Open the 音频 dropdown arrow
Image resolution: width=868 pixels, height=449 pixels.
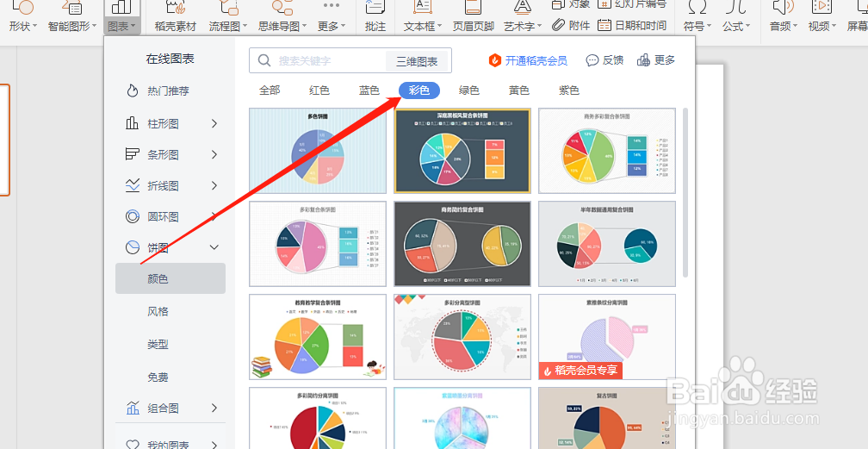[795, 26]
